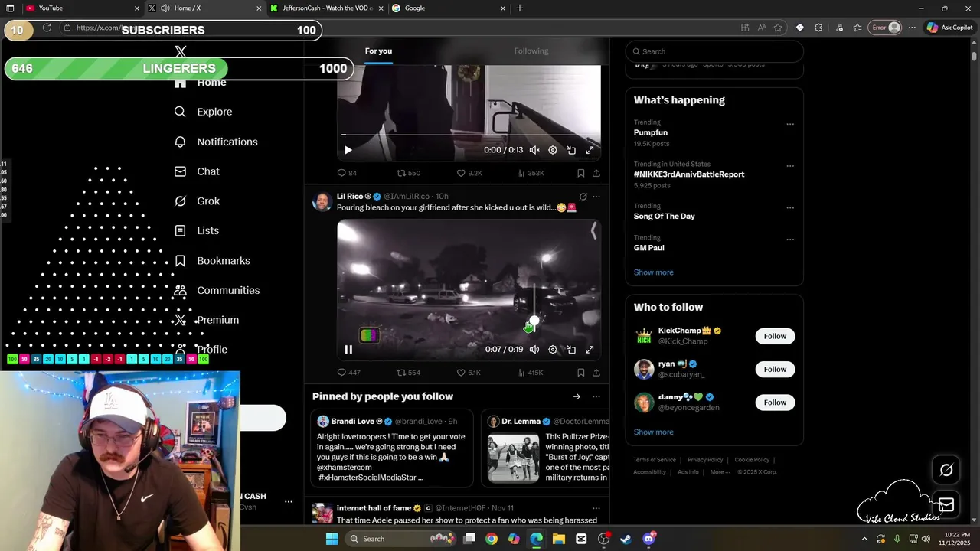Expand pinned posts with arrow
The height and width of the screenshot is (551, 980).
click(577, 396)
